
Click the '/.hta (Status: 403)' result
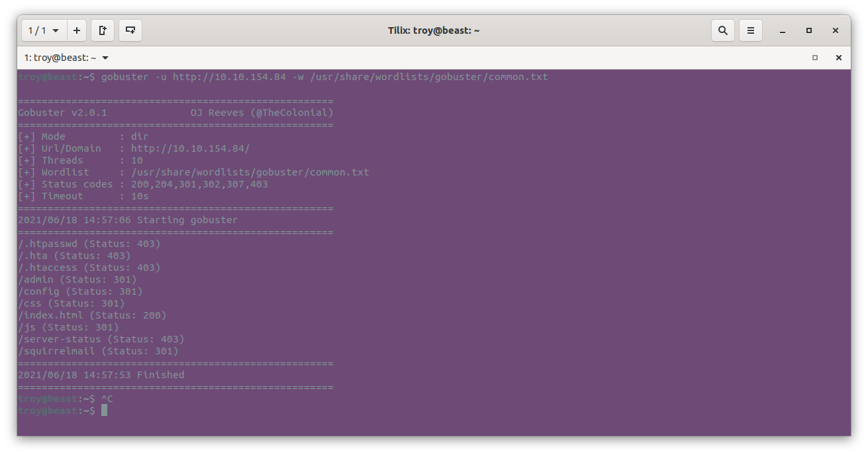(74, 256)
